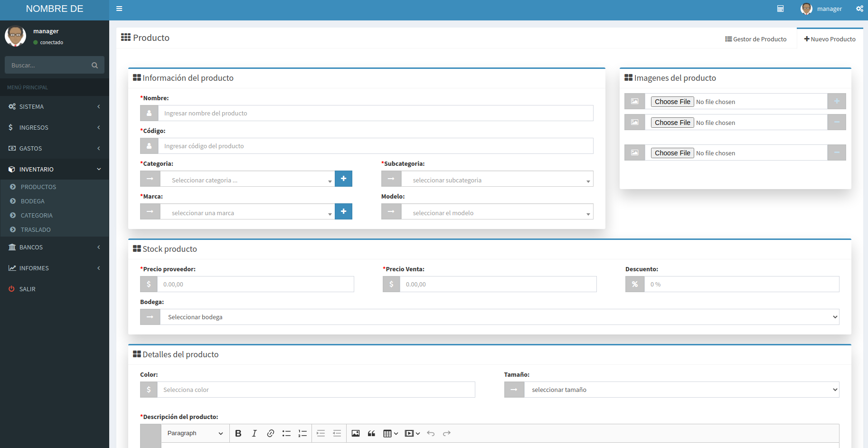
Task: Insert block quote in description editor
Action: 371,433
